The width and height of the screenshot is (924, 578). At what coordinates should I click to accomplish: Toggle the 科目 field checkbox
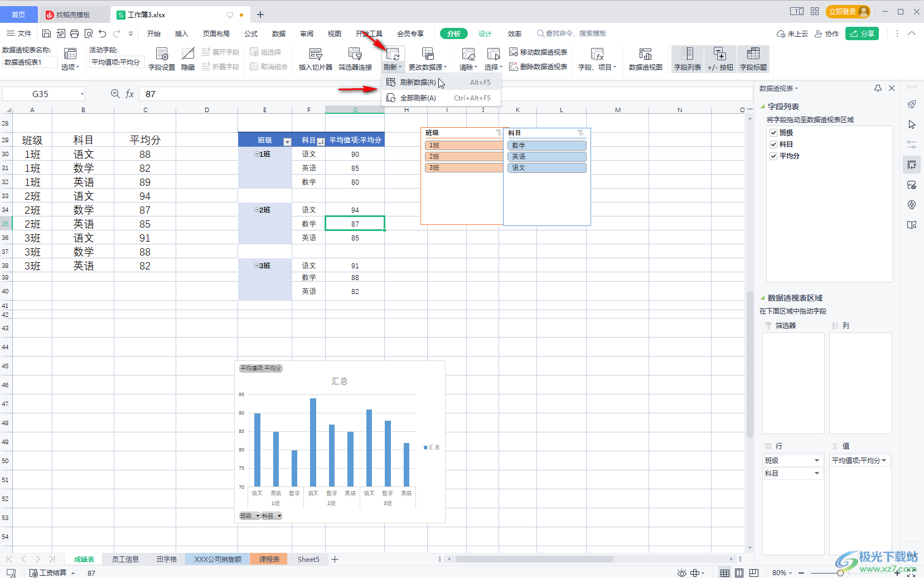[x=773, y=144]
